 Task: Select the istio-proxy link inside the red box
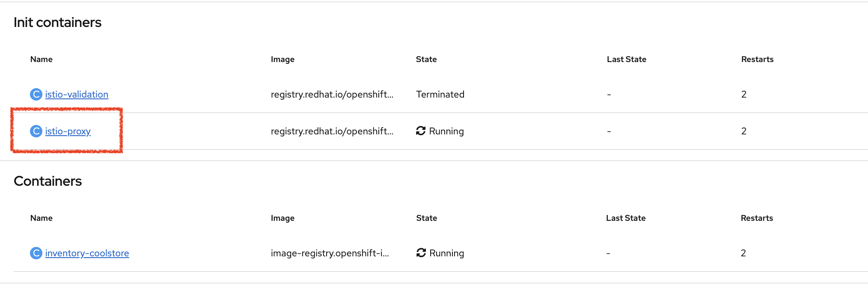click(x=68, y=131)
